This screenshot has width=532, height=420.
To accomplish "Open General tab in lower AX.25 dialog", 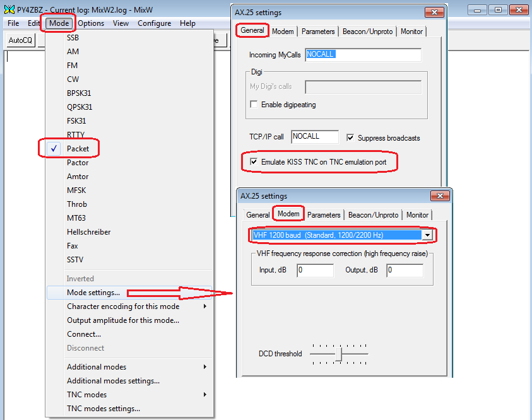I will [x=258, y=215].
